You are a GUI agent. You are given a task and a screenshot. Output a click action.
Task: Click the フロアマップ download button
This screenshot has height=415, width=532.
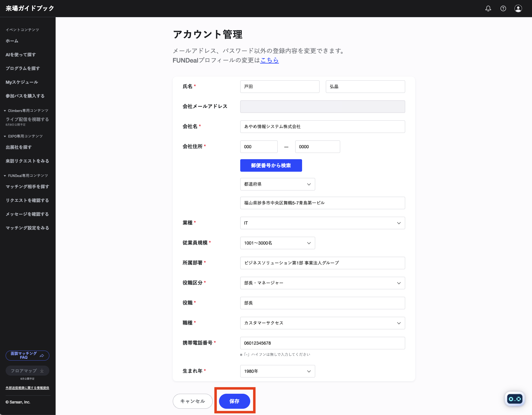point(27,371)
